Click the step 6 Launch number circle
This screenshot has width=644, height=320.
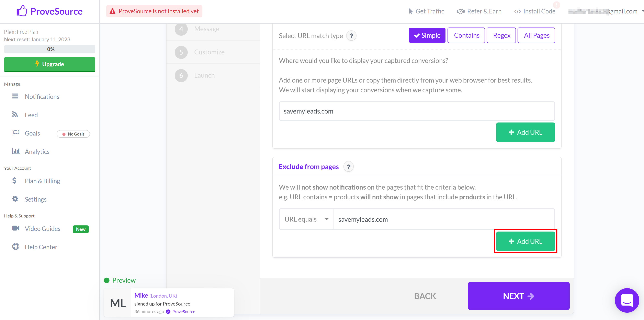pos(181,75)
